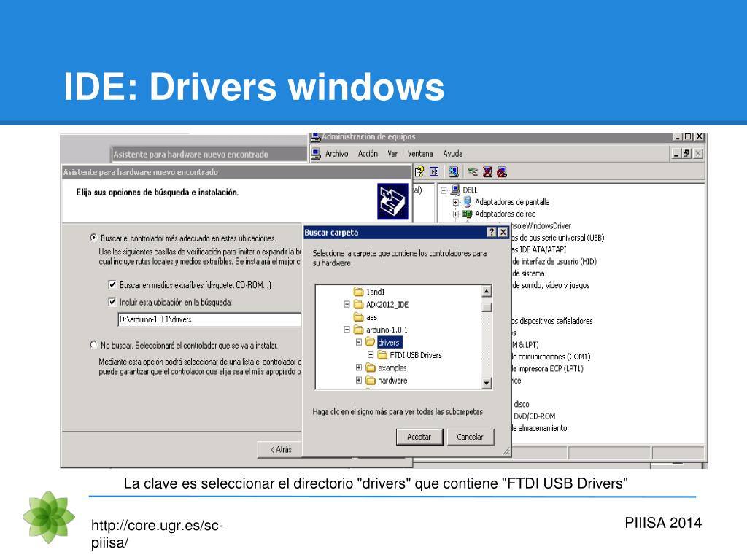Click the uninstall device toolbar icon (red X)
Viewport: 747px width, 560px height.
(487, 171)
